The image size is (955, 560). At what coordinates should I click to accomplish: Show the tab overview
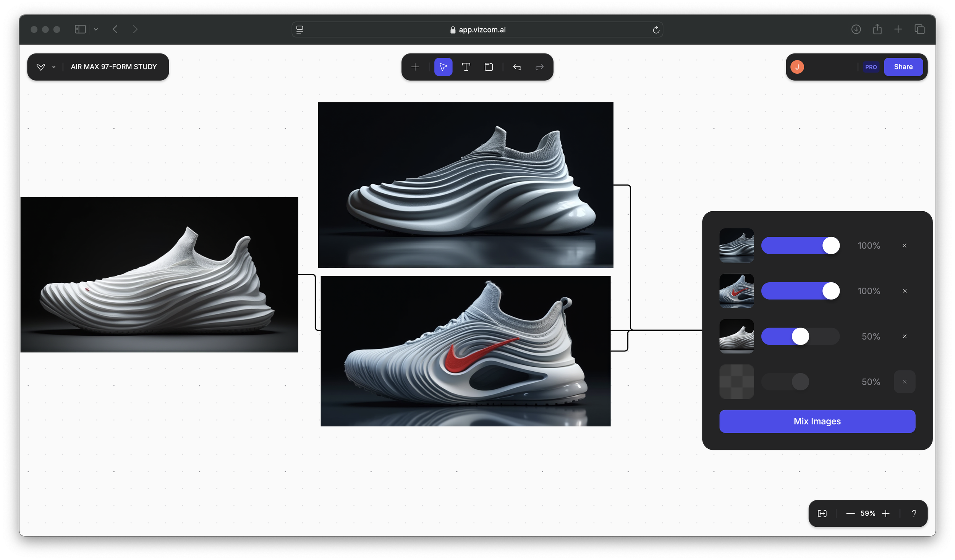pyautogui.click(x=919, y=29)
